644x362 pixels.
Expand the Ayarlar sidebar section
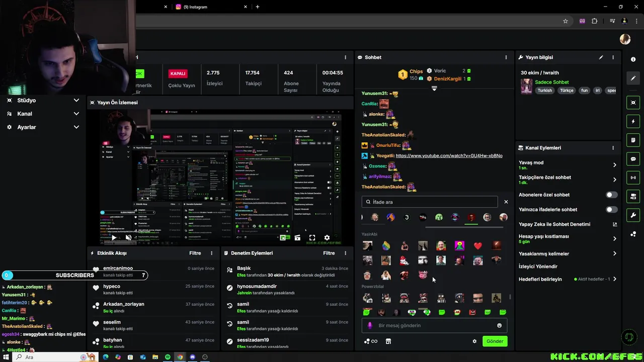(76, 127)
